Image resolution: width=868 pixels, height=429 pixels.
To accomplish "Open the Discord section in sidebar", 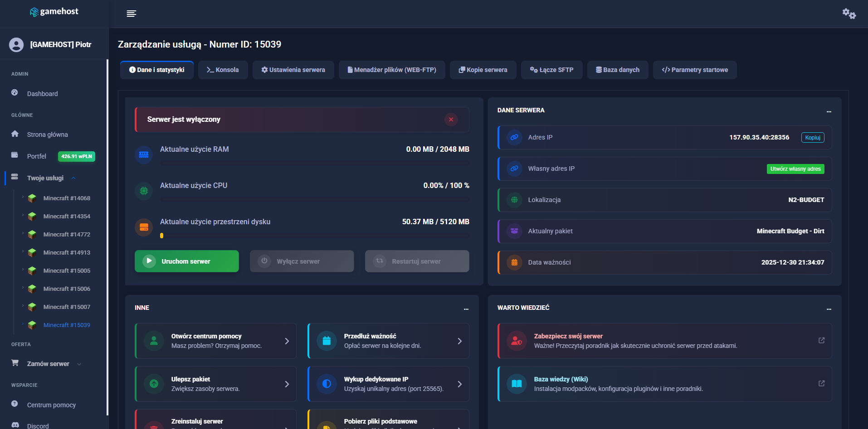I will click(38, 425).
